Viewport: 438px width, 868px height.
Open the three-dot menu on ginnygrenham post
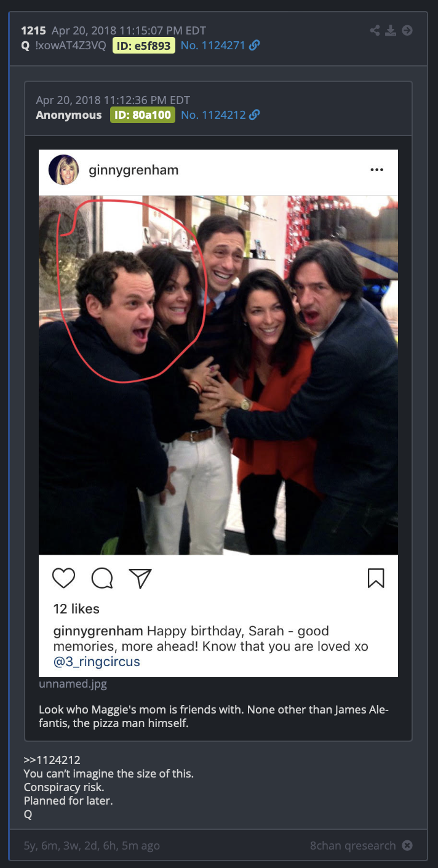(377, 170)
